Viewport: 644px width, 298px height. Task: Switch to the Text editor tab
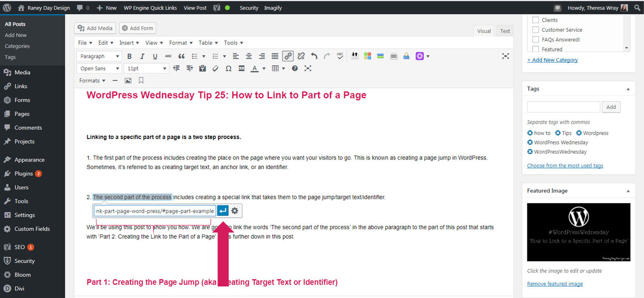pos(505,31)
